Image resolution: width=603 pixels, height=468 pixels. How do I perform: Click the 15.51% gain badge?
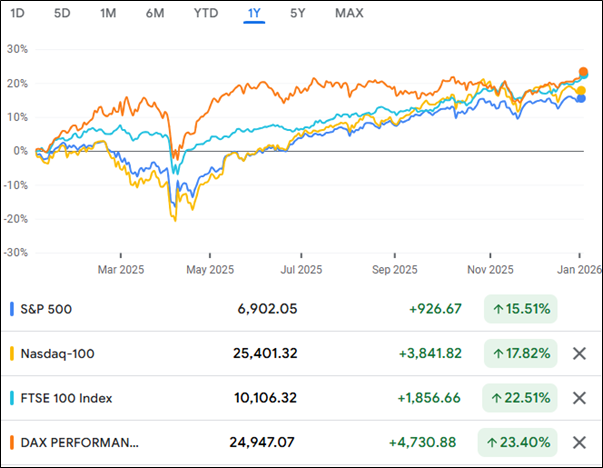click(x=520, y=309)
